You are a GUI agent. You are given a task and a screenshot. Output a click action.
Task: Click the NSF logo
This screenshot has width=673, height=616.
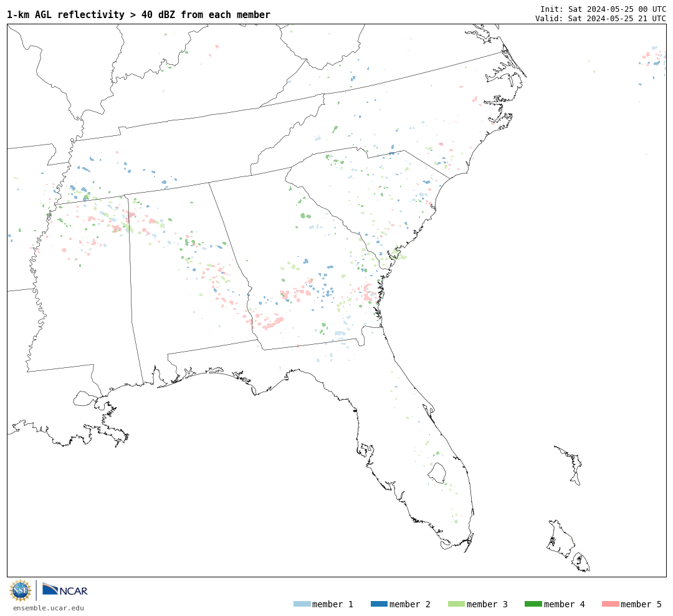20,590
